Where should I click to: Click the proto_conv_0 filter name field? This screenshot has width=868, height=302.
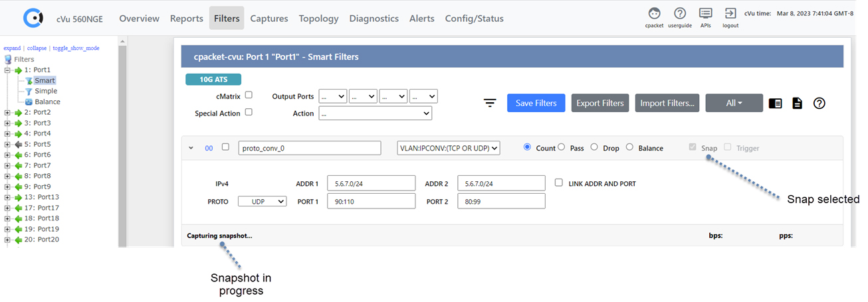(x=309, y=148)
